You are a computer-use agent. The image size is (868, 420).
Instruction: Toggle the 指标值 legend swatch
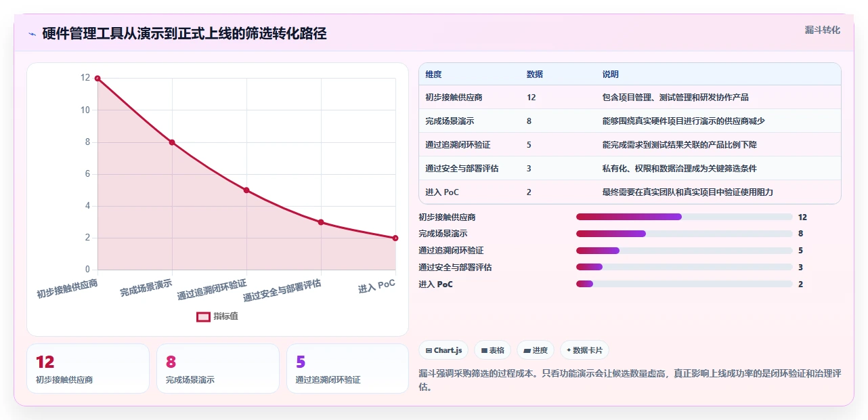pos(203,316)
